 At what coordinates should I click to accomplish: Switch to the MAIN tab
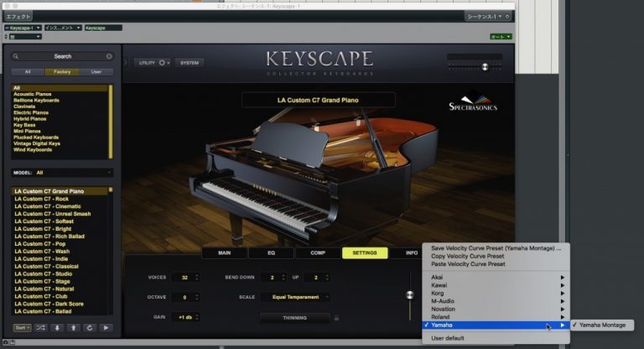224,253
